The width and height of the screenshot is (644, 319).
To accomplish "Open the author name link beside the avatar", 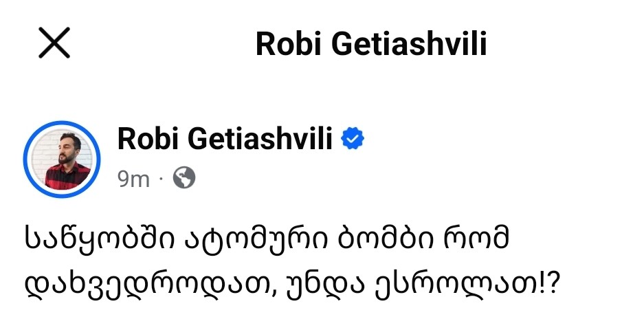I will pos(225,139).
